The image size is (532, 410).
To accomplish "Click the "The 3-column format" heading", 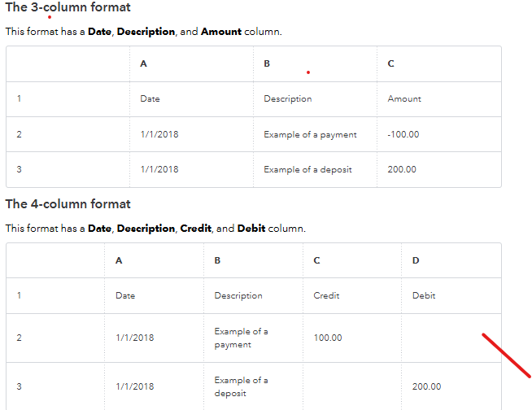I will (68, 7).
